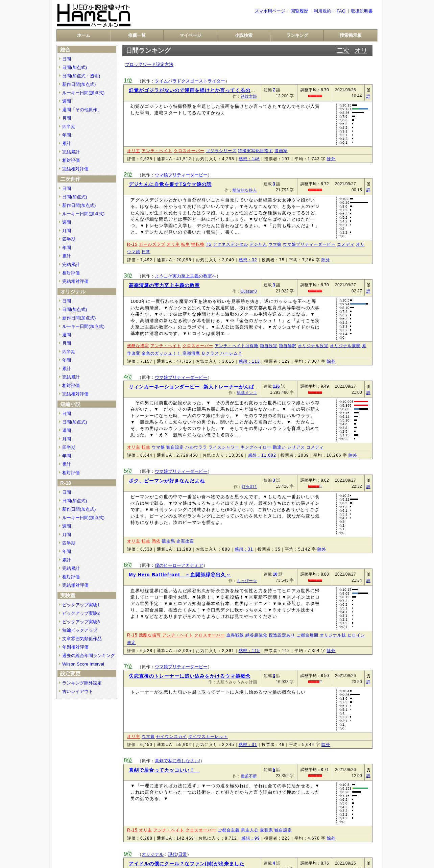Click the [!] icon for 高嶺清麿の実力至上主義の教室
The width and height of the screenshot is (434, 868).
pyautogui.click(x=368, y=285)
